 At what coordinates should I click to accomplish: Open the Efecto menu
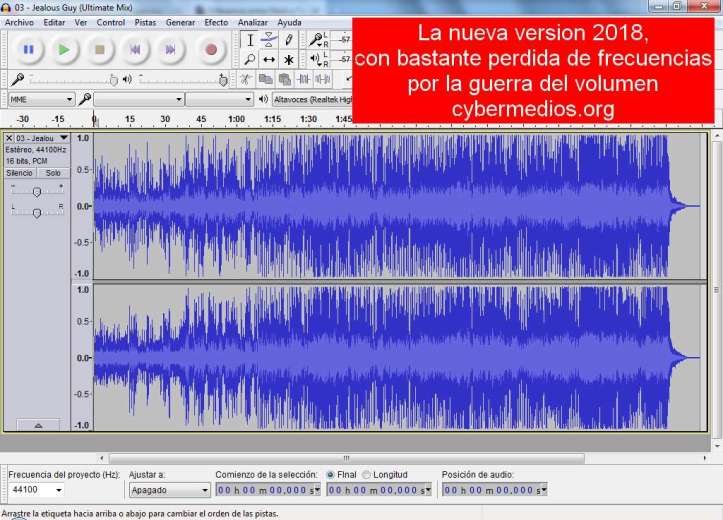pos(216,21)
